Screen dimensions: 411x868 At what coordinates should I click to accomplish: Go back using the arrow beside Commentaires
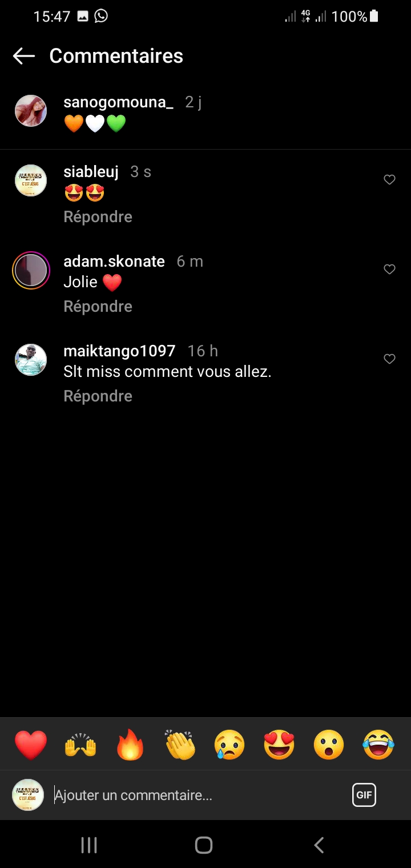(x=24, y=56)
